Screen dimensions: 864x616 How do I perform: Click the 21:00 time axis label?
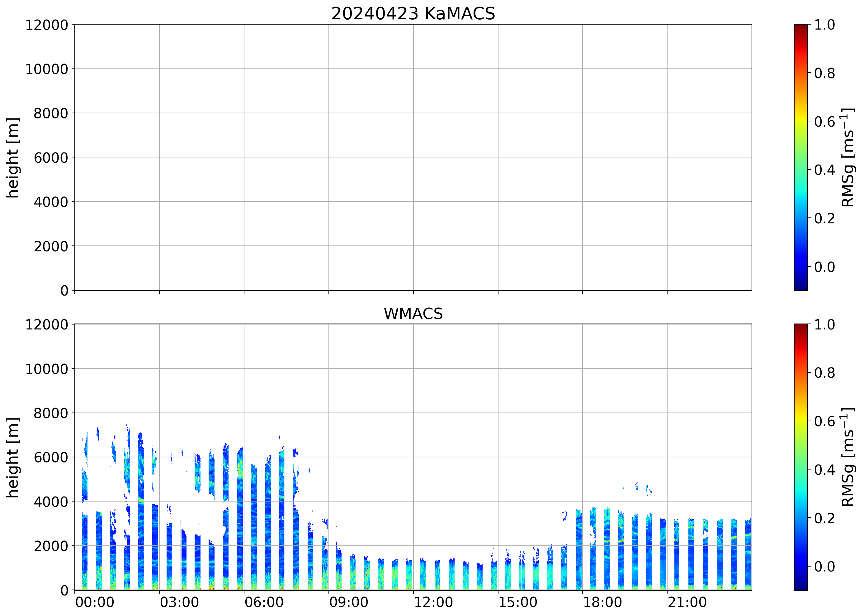coord(687,602)
